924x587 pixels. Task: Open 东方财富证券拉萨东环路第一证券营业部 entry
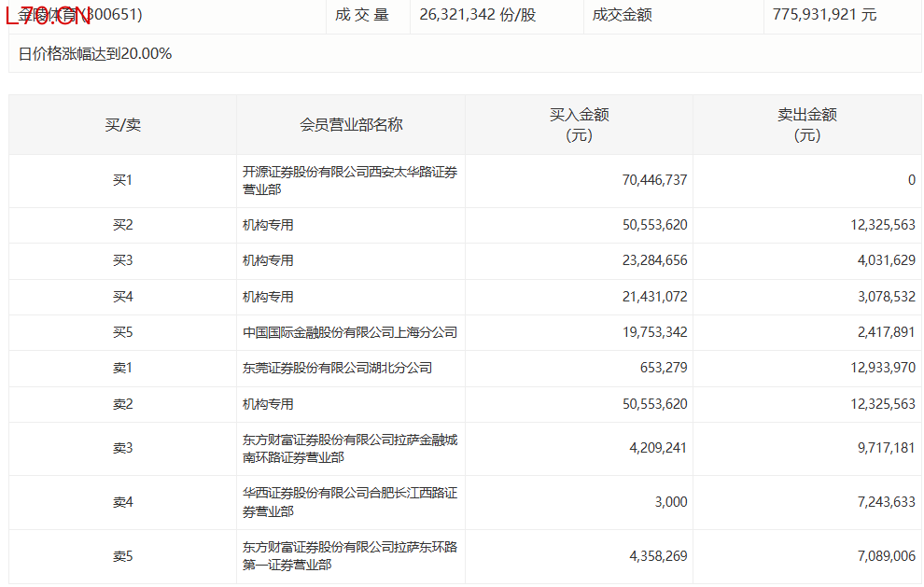tap(349, 555)
